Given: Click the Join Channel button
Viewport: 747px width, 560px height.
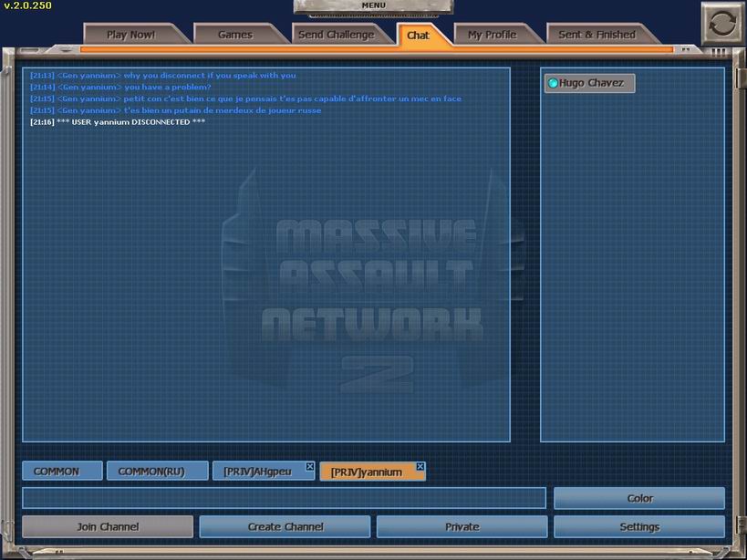Looking at the screenshot, I should [108, 526].
